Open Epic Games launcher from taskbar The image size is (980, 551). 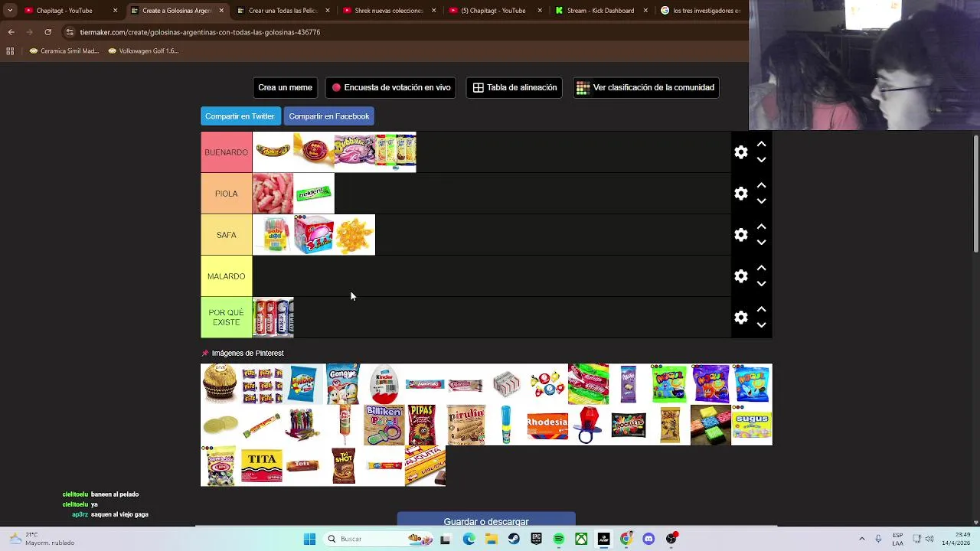[536, 539]
